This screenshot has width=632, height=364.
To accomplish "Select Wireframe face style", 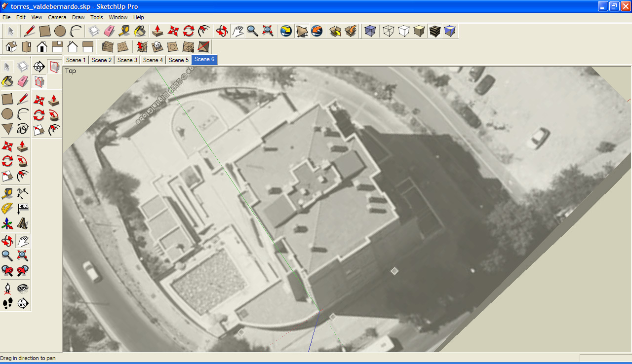I will [x=389, y=31].
